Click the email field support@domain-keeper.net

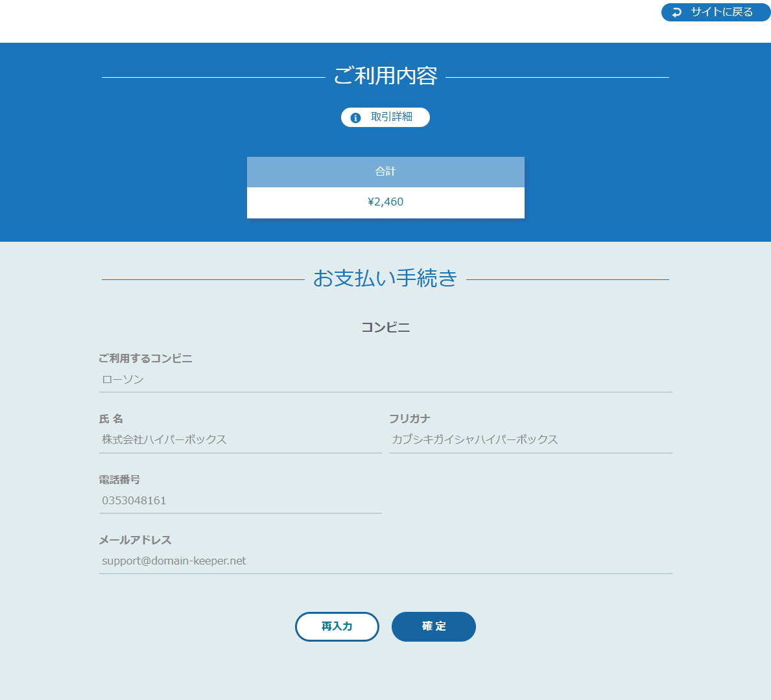pyautogui.click(x=385, y=561)
